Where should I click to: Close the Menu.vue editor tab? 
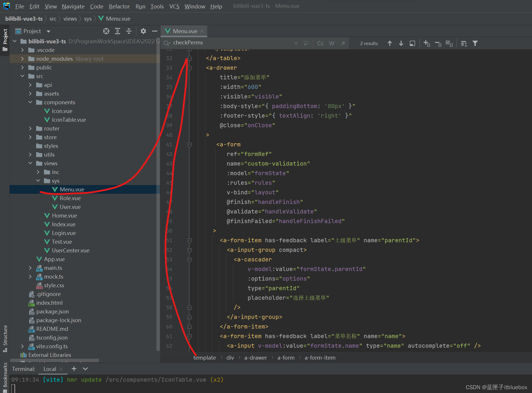(202, 31)
